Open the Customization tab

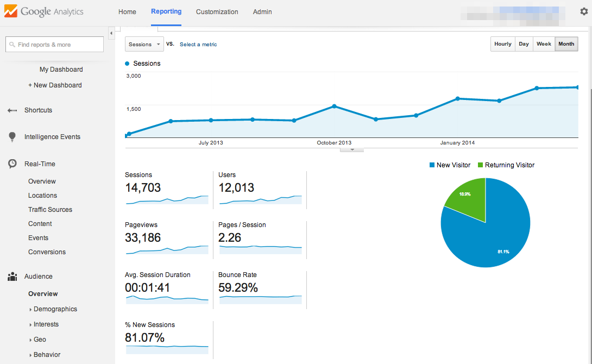point(217,12)
